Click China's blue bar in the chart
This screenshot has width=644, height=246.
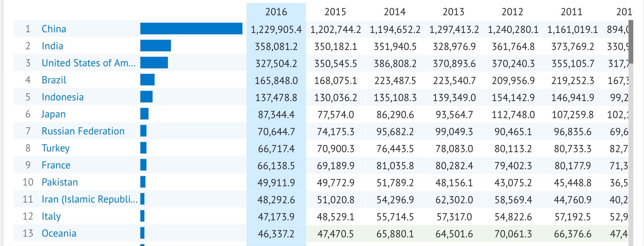(x=191, y=28)
